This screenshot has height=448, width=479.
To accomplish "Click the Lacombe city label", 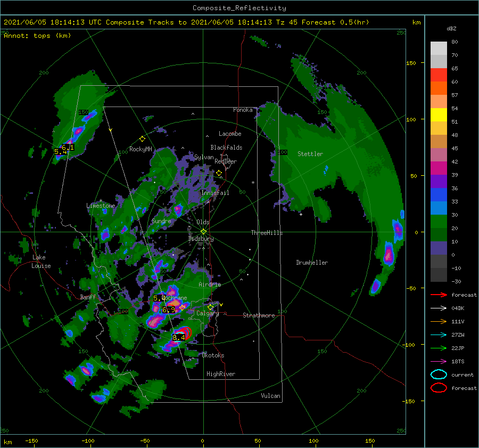I will point(230,134).
